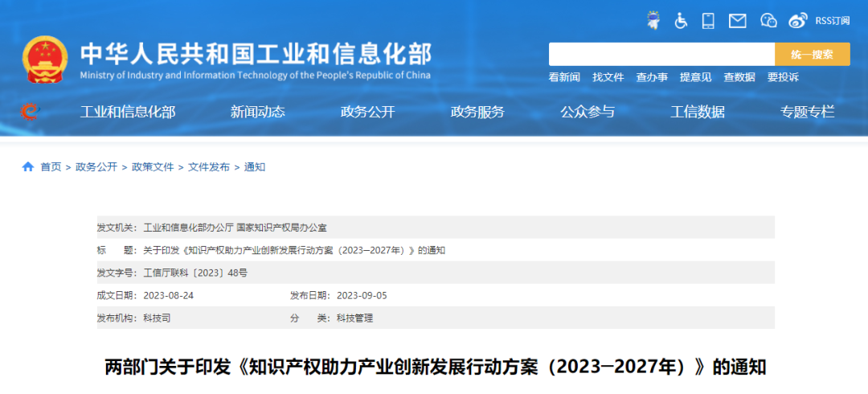Click the English ministry name text

coord(256,76)
